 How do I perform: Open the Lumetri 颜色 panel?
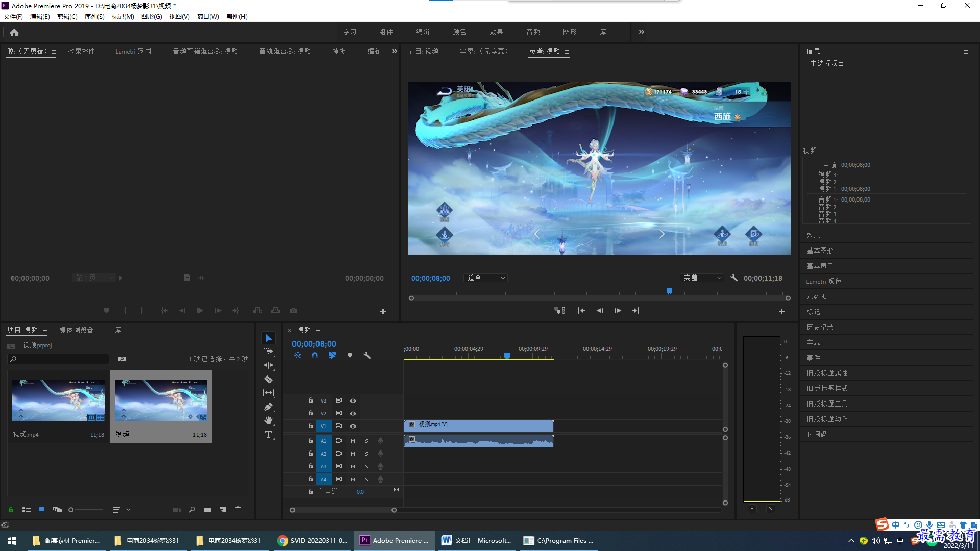point(824,282)
